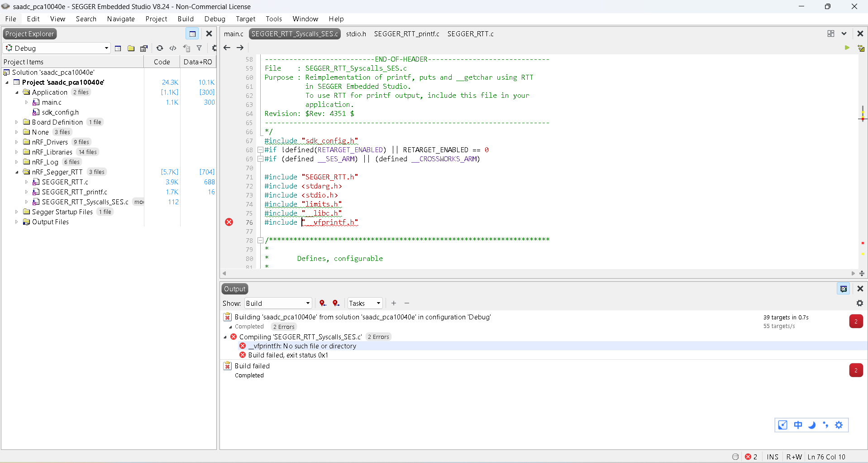Collapse Project 'saadc_pca10040e' tree node
Screen dimensions: 868x463
(x=7, y=82)
